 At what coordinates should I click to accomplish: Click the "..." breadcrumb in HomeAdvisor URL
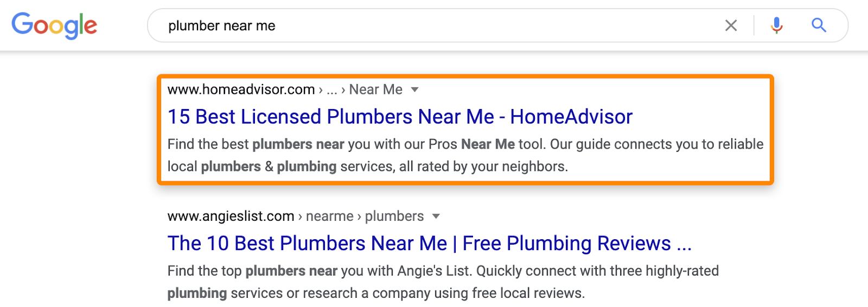click(332, 89)
